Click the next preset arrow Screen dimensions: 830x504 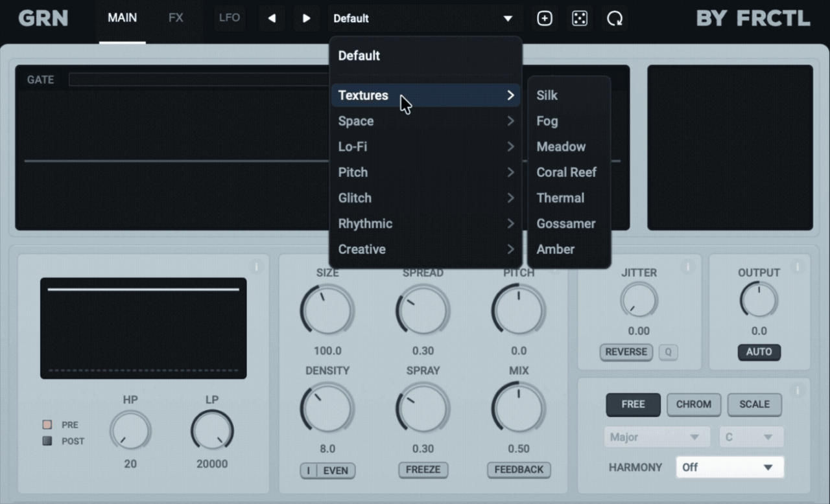pyautogui.click(x=306, y=18)
